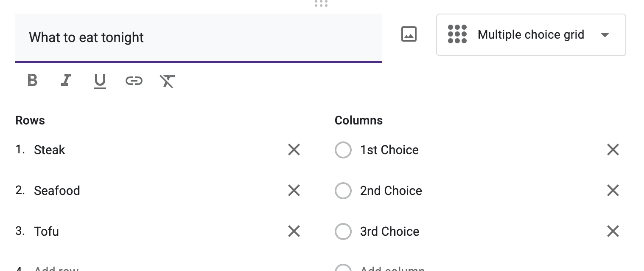
Task: Insert a link in the question text
Action: pos(134,81)
